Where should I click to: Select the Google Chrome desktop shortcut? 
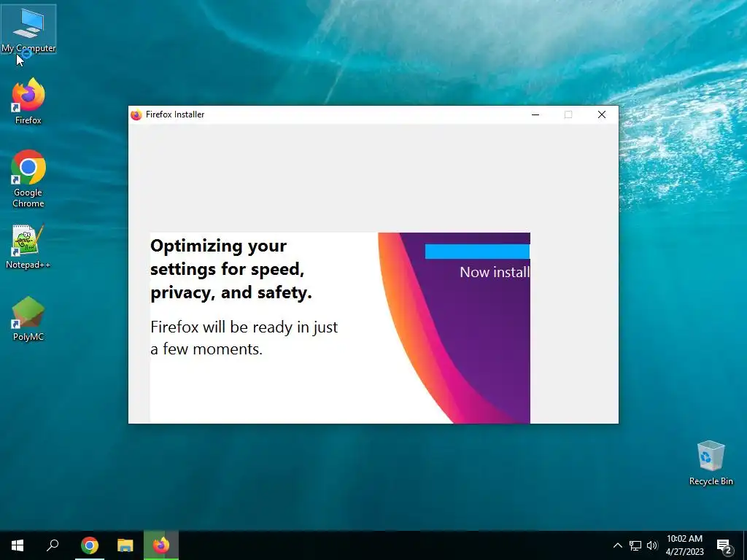coord(28,179)
